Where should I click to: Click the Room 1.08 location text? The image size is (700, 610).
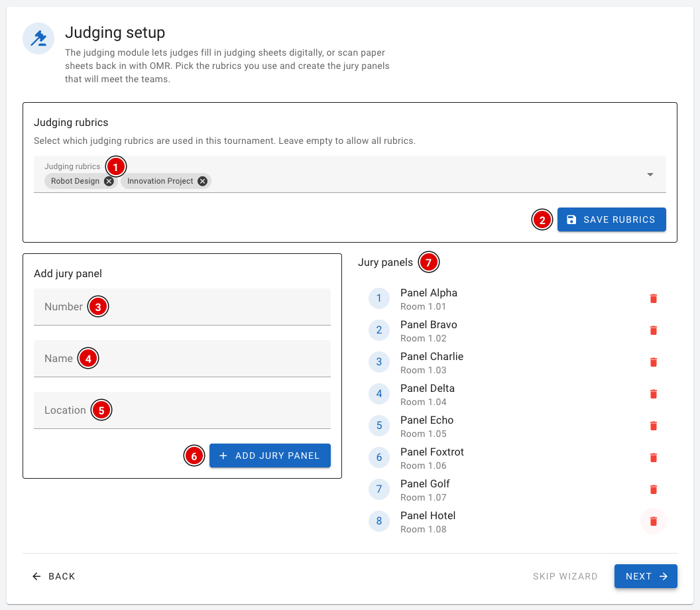tap(423, 529)
